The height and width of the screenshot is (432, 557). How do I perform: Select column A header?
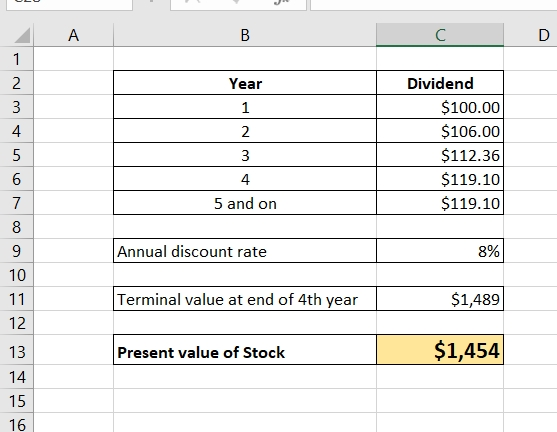(x=74, y=35)
